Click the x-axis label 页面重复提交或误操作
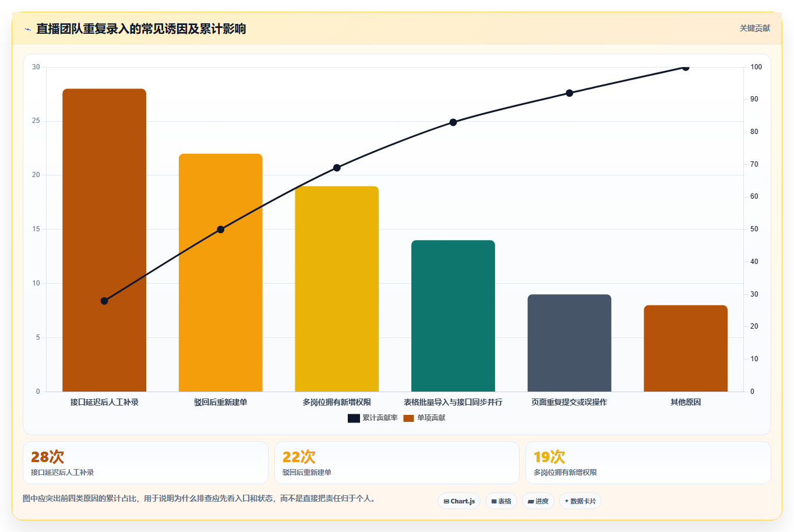The height and width of the screenshot is (532, 794). (x=569, y=402)
